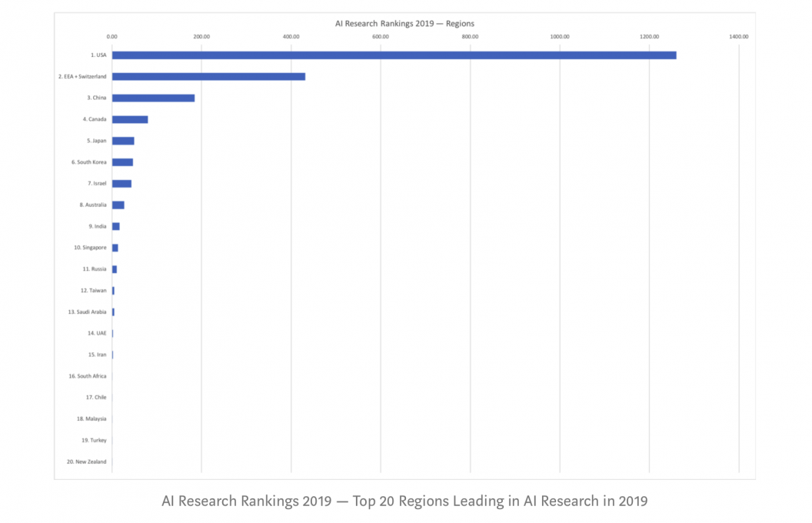
Task: Click the '1. USA' axis label
Action: coord(97,55)
